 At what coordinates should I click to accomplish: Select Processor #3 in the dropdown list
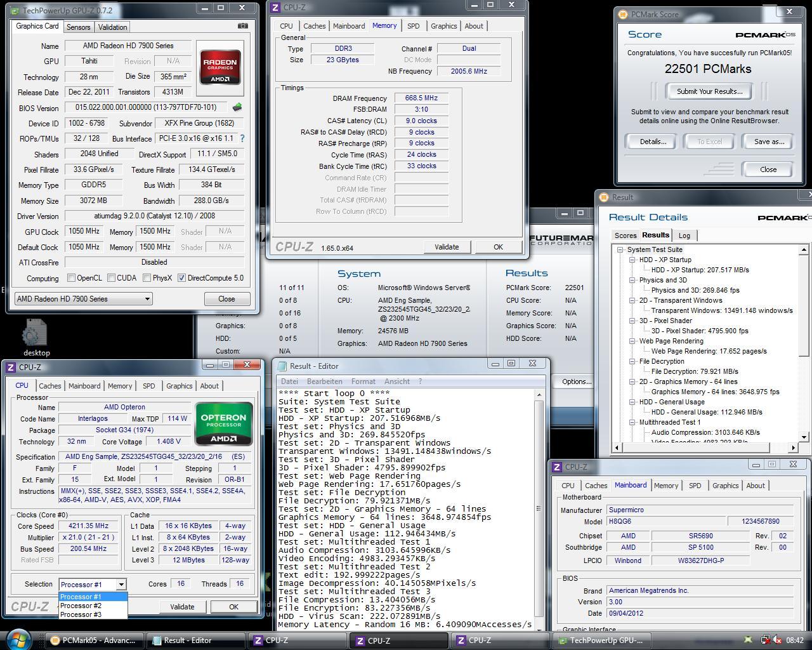93,614
